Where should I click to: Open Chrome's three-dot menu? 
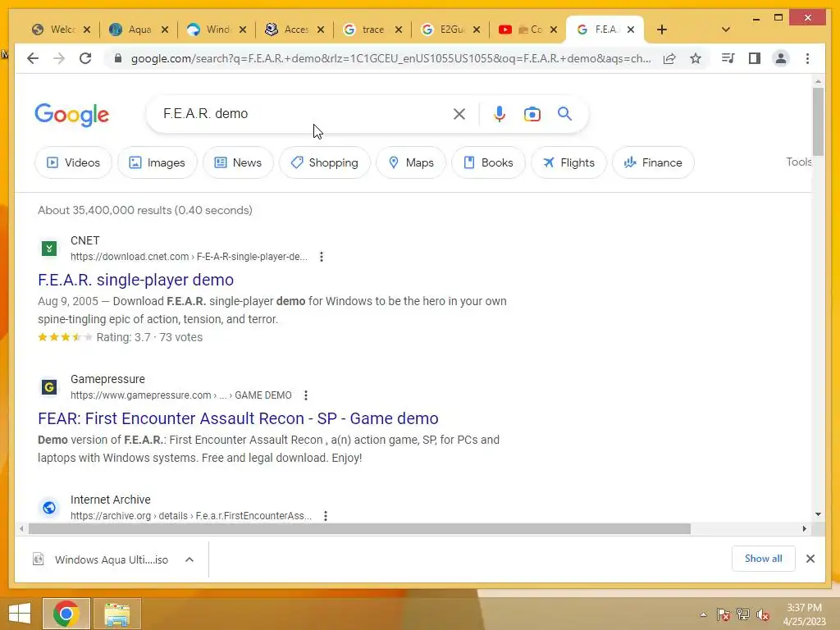pyautogui.click(x=807, y=58)
